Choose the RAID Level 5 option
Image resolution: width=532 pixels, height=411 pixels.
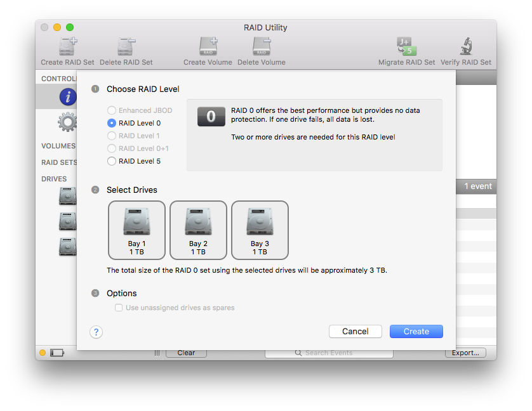click(112, 161)
